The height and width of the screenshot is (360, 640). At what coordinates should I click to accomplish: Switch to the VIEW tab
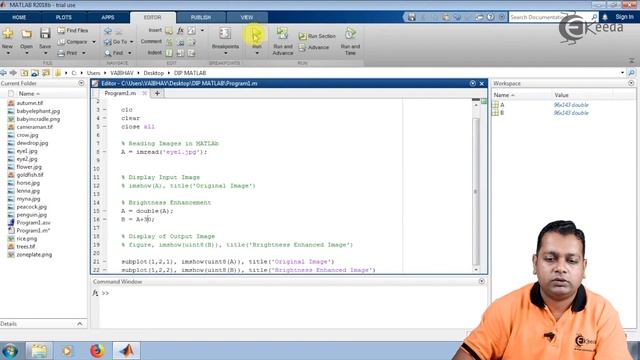247,18
